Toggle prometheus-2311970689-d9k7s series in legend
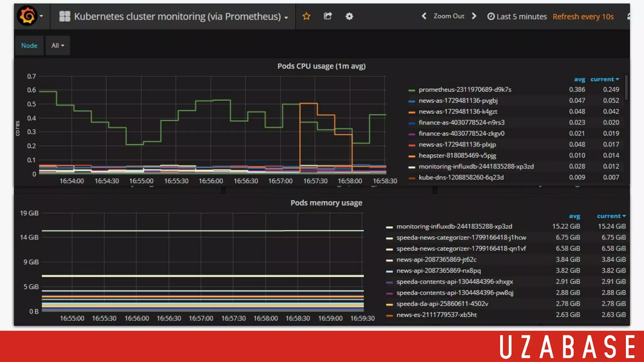Viewport: 644px width, 362px height. (465, 90)
